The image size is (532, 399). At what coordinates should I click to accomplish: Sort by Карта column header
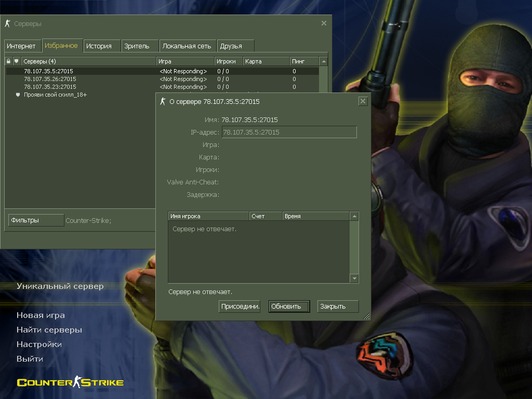pos(267,61)
